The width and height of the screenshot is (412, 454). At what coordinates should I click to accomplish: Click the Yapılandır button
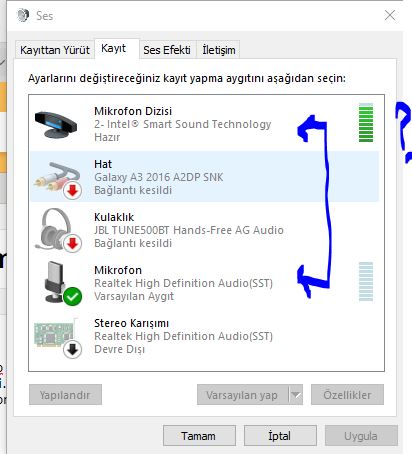click(x=65, y=395)
